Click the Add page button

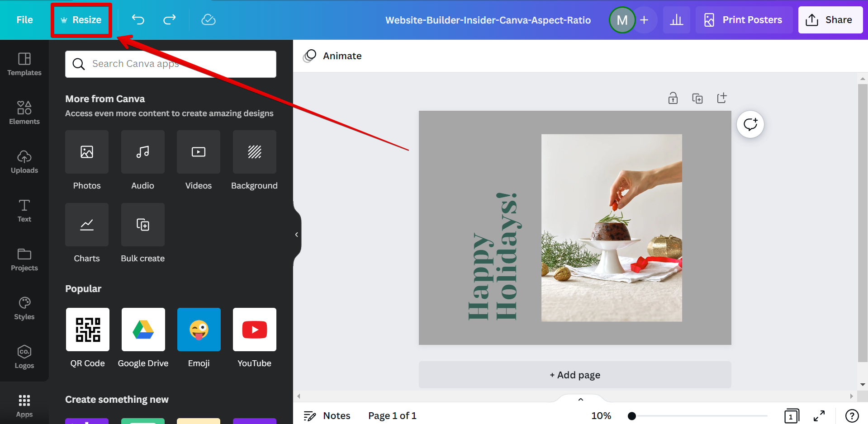(x=575, y=375)
